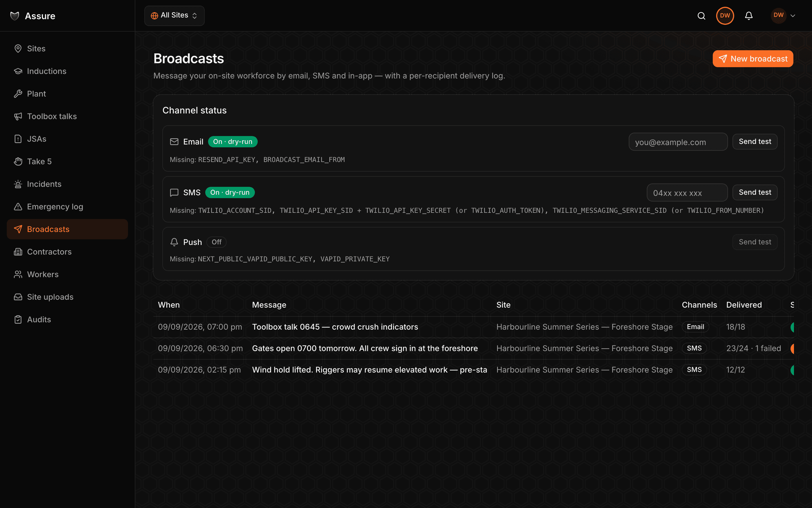Expand the DW account menu chevron
The width and height of the screenshot is (812, 508).
(793, 16)
